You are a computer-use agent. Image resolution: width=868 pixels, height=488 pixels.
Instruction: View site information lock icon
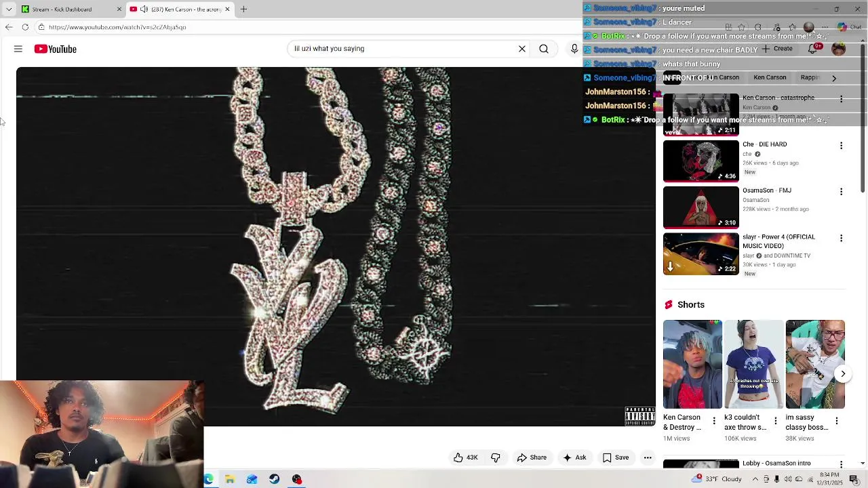(x=41, y=27)
